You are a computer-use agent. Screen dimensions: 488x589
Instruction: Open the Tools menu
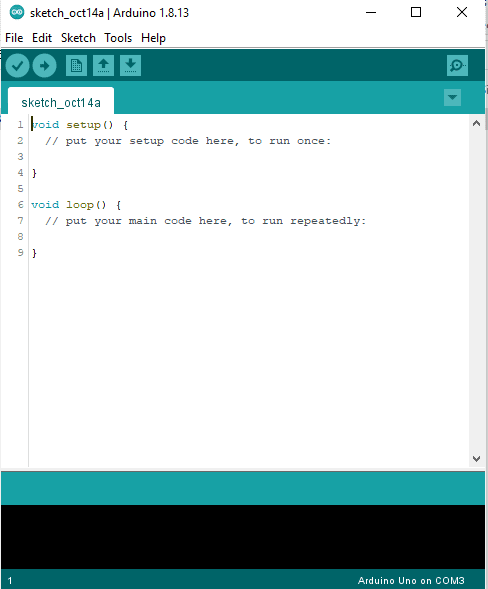point(118,38)
